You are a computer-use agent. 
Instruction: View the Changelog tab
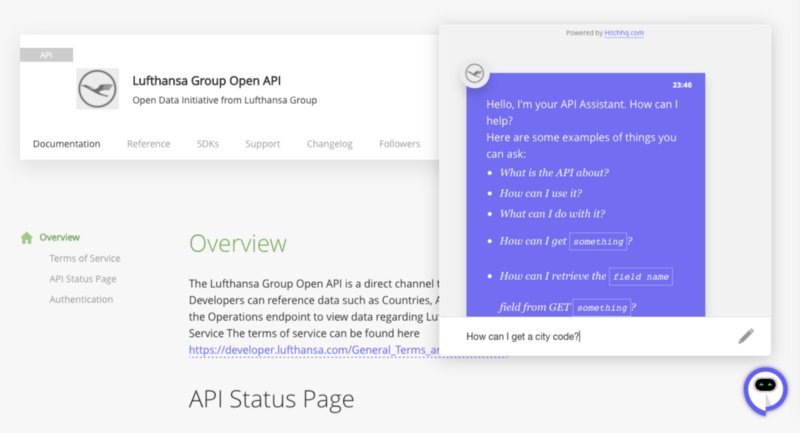tap(330, 144)
